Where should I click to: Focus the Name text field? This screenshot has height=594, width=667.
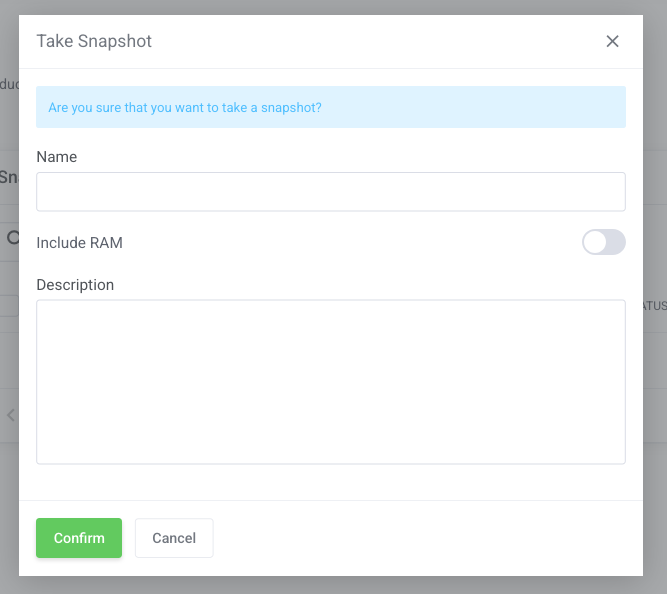coord(330,191)
